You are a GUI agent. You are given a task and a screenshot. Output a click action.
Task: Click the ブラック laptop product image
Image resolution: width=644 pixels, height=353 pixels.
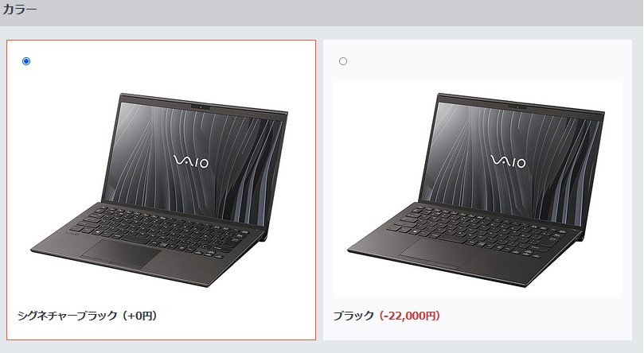coord(478,189)
